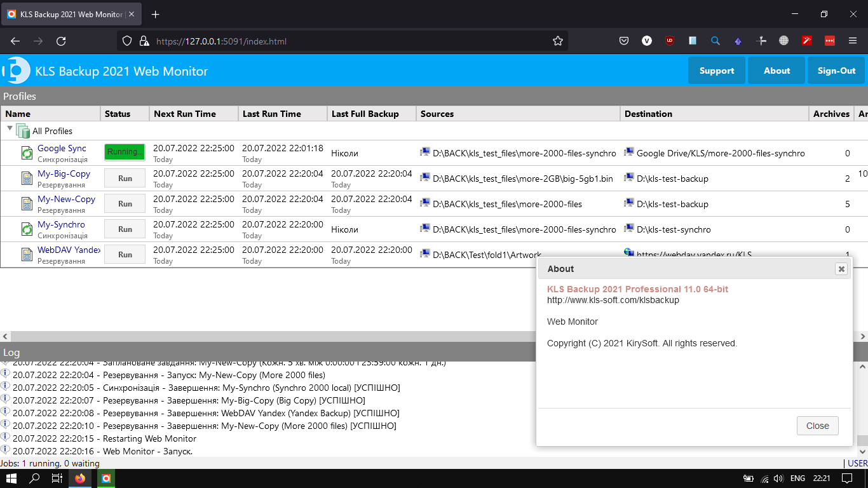Click the My-Big-Copy backup profile icon
The image size is (868, 488).
click(27, 179)
